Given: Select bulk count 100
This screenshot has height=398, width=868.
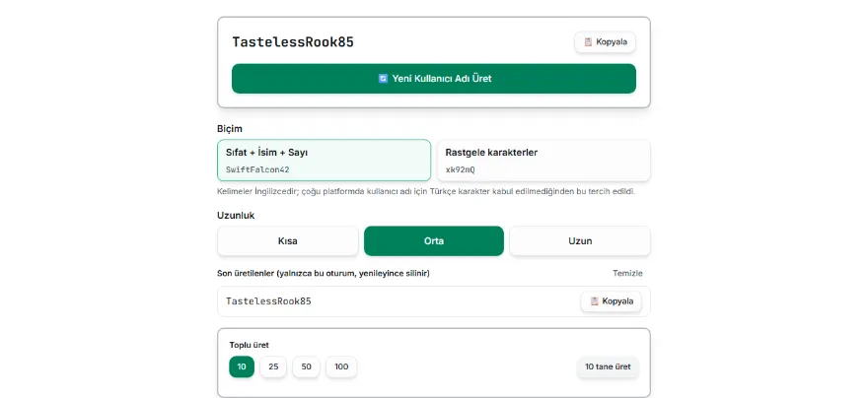Looking at the screenshot, I should 341,366.
